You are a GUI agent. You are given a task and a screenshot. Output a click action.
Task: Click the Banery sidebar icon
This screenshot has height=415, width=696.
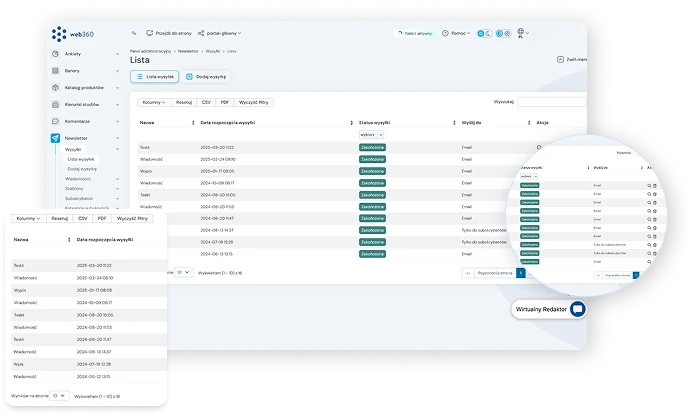coord(57,71)
